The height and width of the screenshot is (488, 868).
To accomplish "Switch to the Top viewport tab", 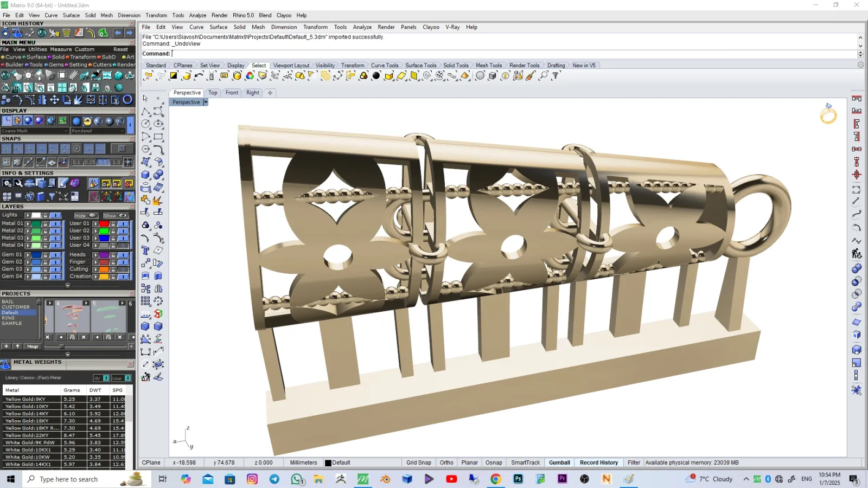I will click(213, 93).
